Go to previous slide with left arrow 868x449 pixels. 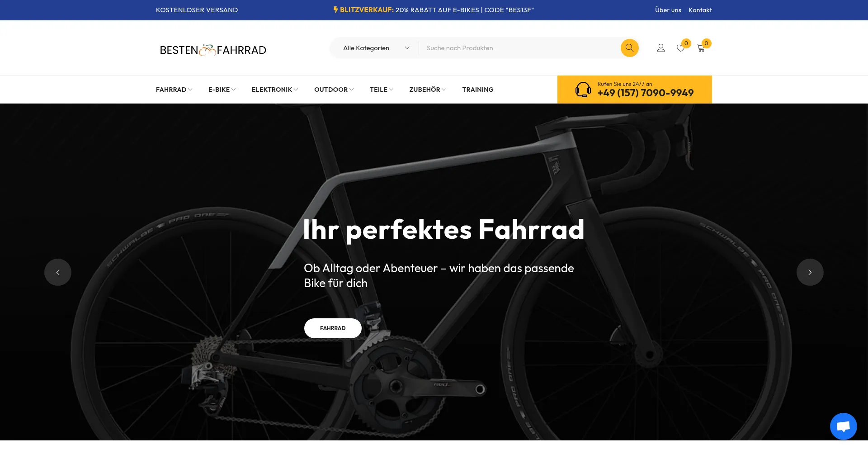pyautogui.click(x=58, y=272)
